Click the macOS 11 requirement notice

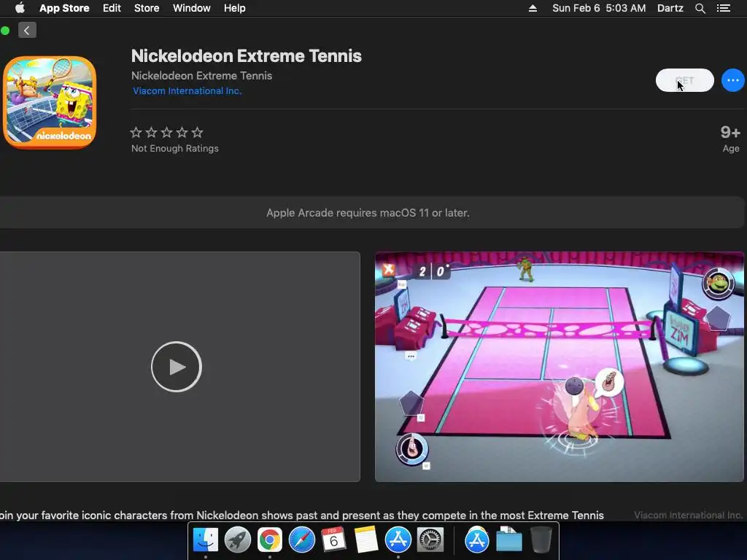[x=368, y=213]
